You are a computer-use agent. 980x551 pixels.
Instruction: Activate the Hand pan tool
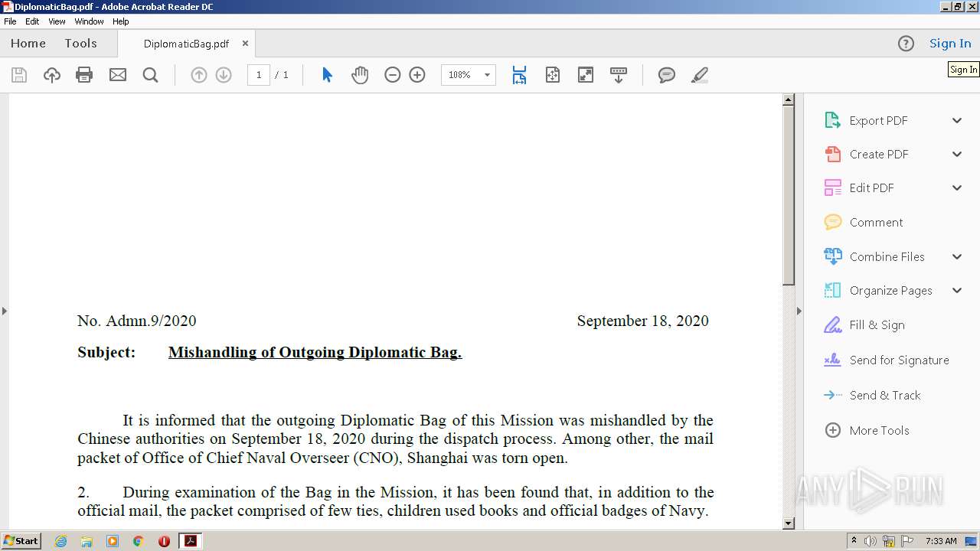(360, 75)
